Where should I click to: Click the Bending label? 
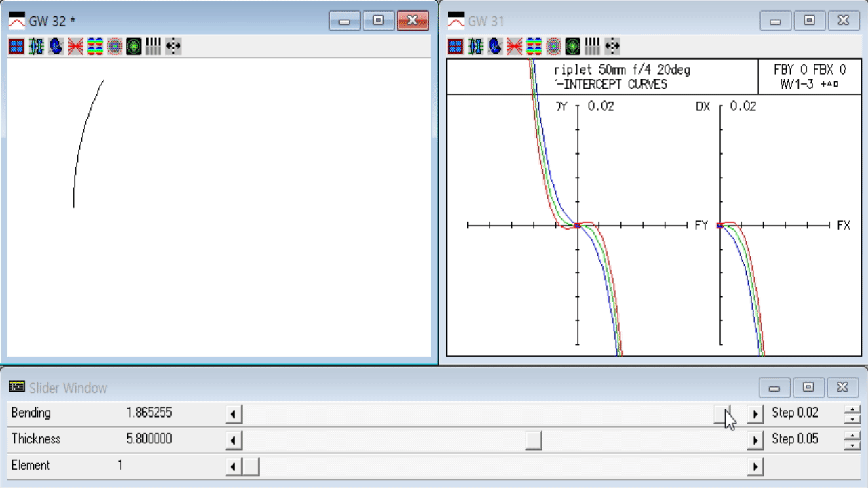pos(31,413)
